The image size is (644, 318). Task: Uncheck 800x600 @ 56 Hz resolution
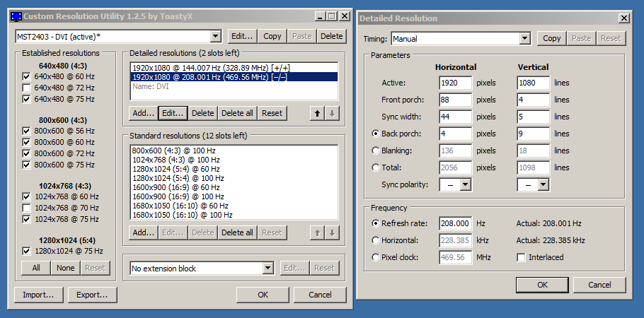[x=26, y=131]
